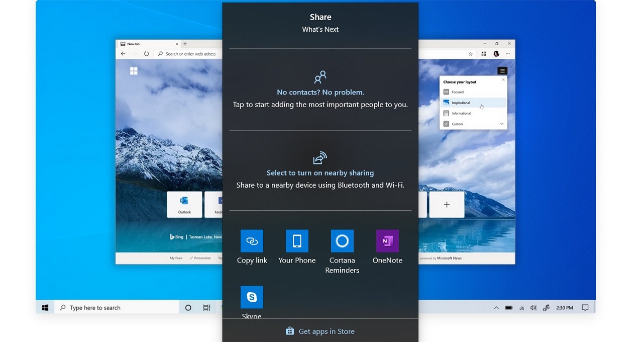Click the nearby sharing icon
This screenshot has height=342, width=644.
tap(320, 157)
